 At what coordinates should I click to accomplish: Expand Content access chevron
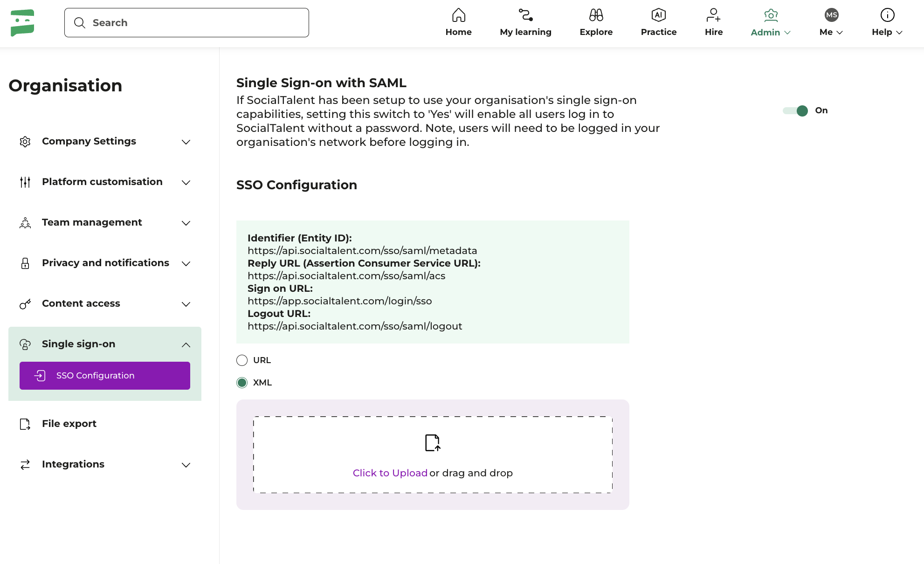coord(186,304)
